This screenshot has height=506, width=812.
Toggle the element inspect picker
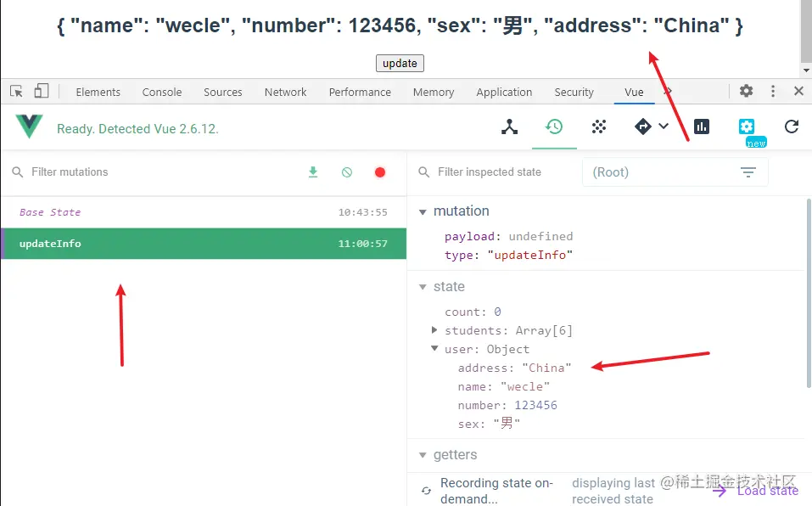(16, 92)
